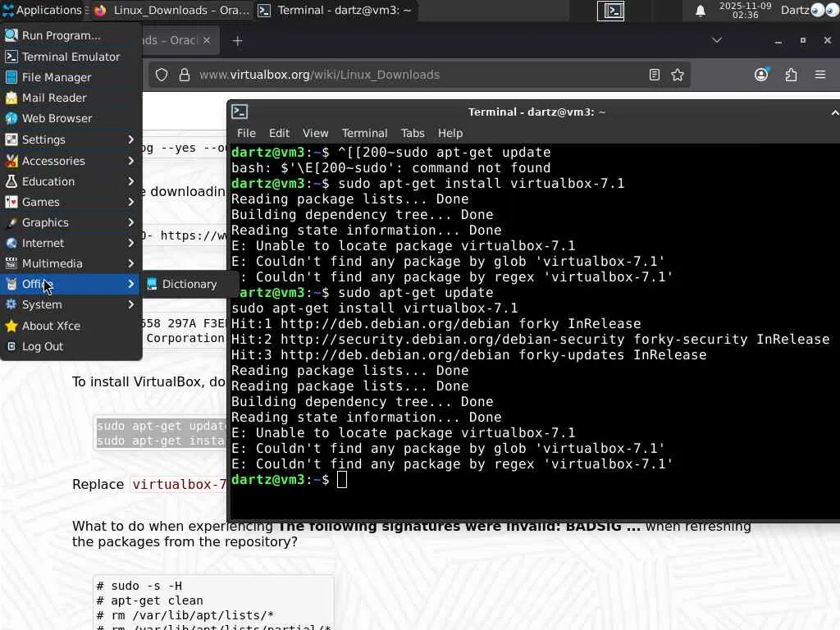
Task: Choose Log Out from Applications menu
Action: [71, 346]
